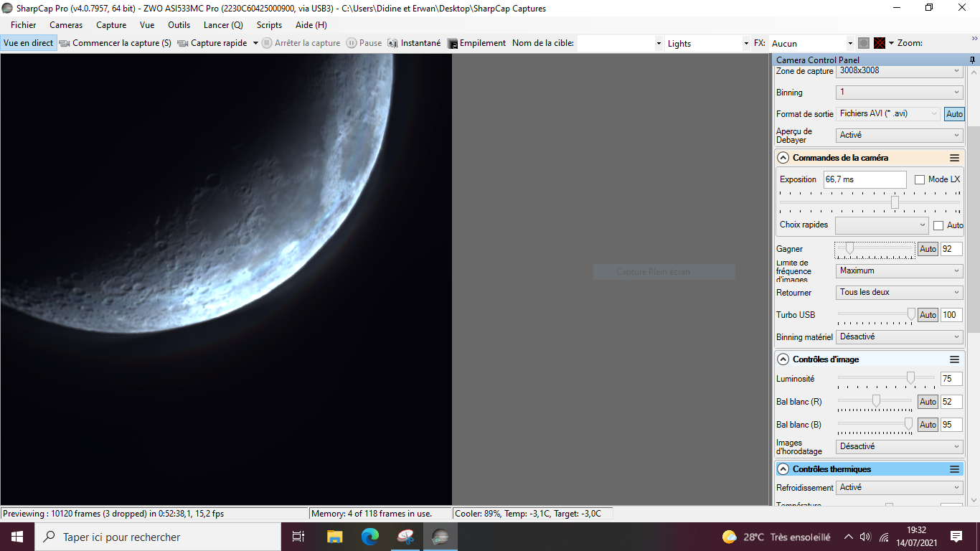This screenshot has height=551, width=980.
Task: Open Task View on the taskbar
Action: coord(299,537)
